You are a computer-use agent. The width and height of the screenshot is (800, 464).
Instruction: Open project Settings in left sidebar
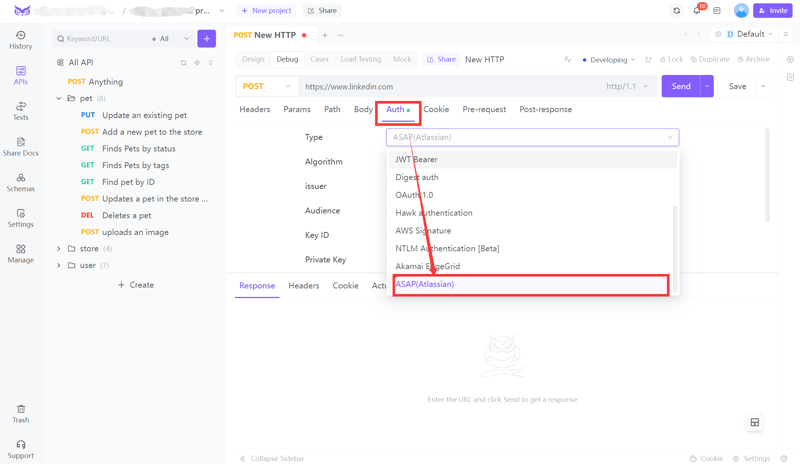coord(20,218)
